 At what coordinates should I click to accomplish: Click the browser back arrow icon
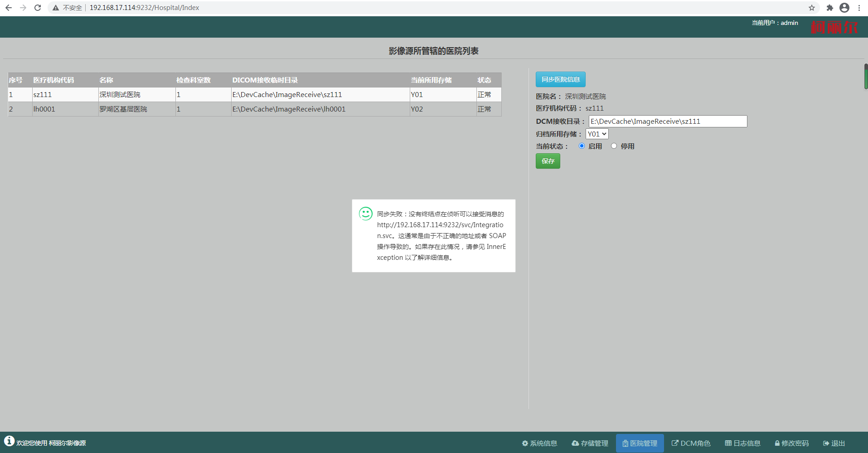tap(9, 8)
